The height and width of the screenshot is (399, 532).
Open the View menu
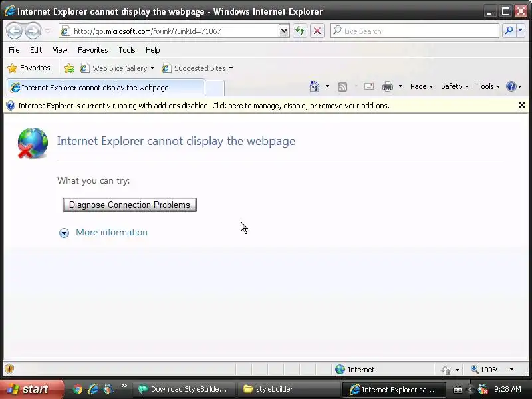click(x=60, y=50)
